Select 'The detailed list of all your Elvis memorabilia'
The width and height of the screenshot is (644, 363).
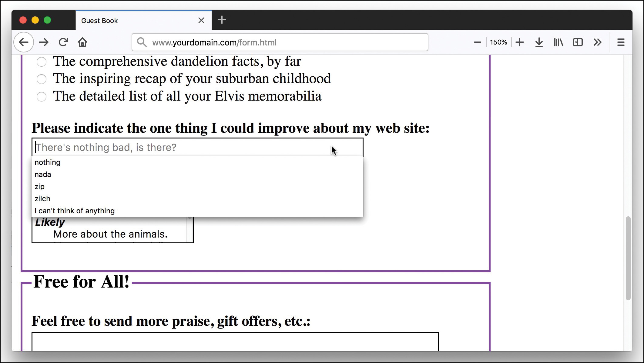point(42,96)
